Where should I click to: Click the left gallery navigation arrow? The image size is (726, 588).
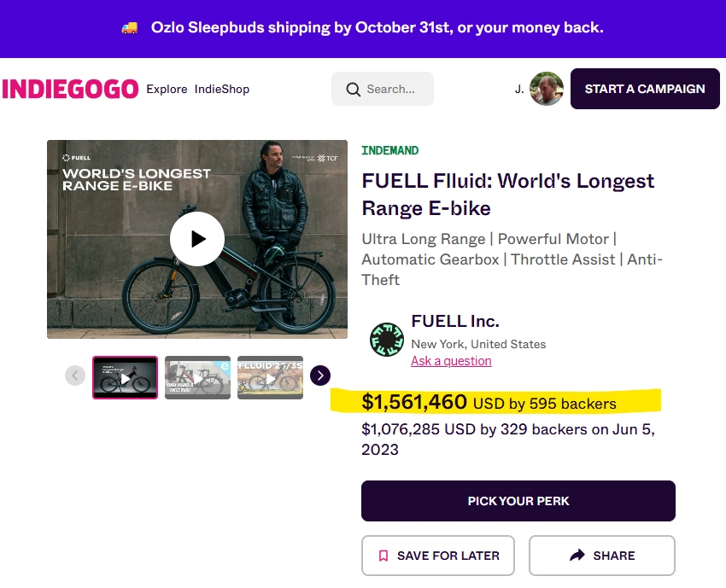[74, 376]
